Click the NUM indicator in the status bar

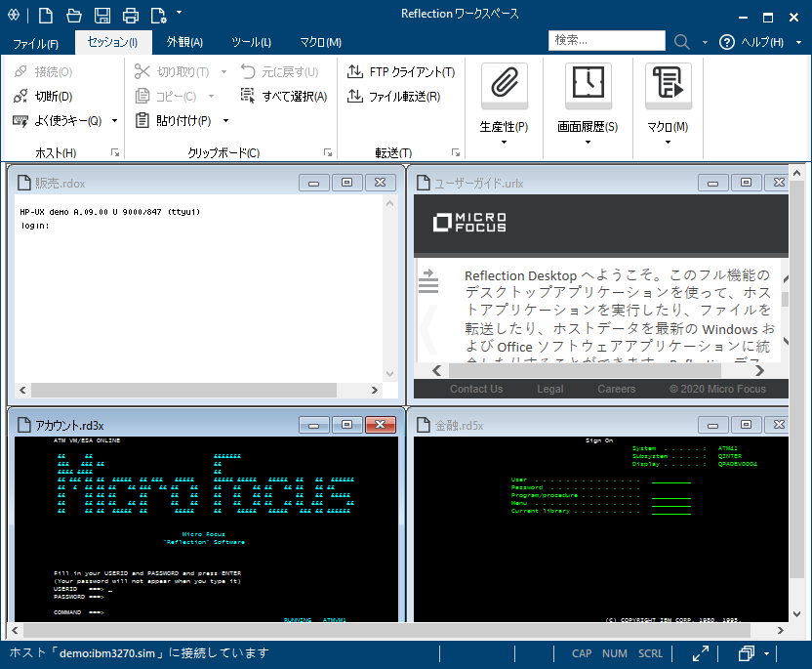615,654
